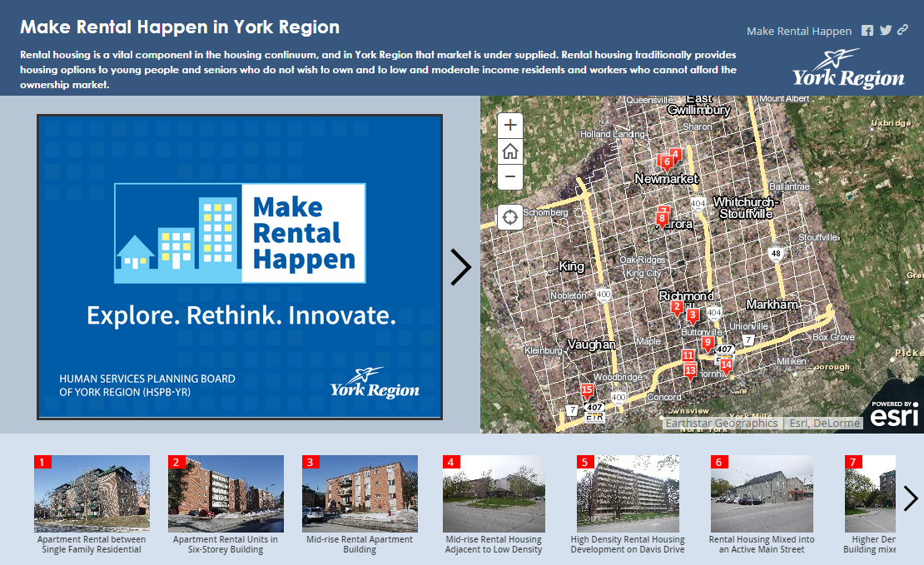This screenshot has width=924, height=565.
Task: Click the Make Rental Happen cover image
Action: click(240, 267)
